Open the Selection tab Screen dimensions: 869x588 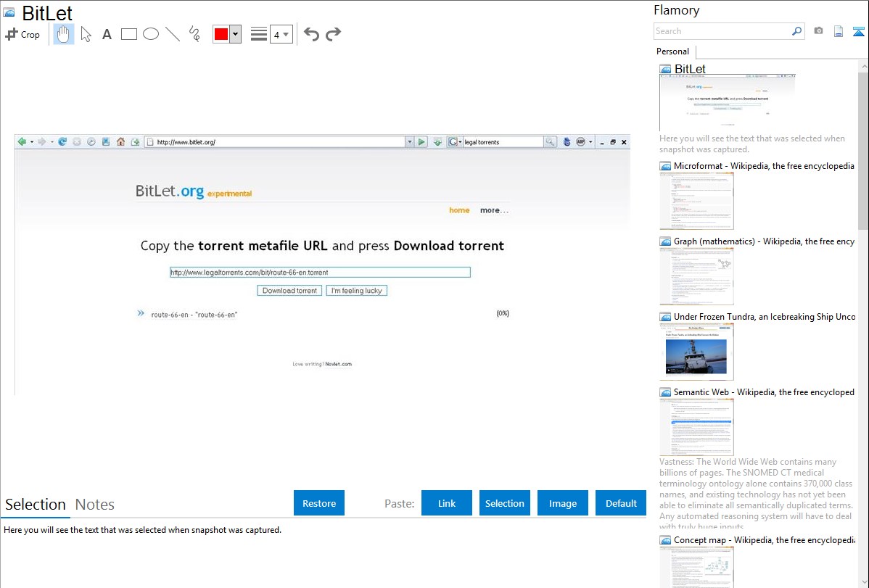point(36,505)
